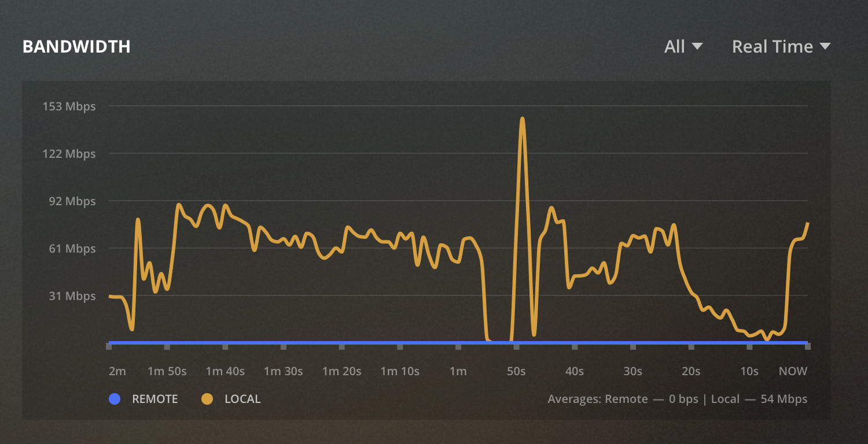Click the 122 Mbps axis label
The width and height of the screenshot is (868, 444).
coord(69,154)
